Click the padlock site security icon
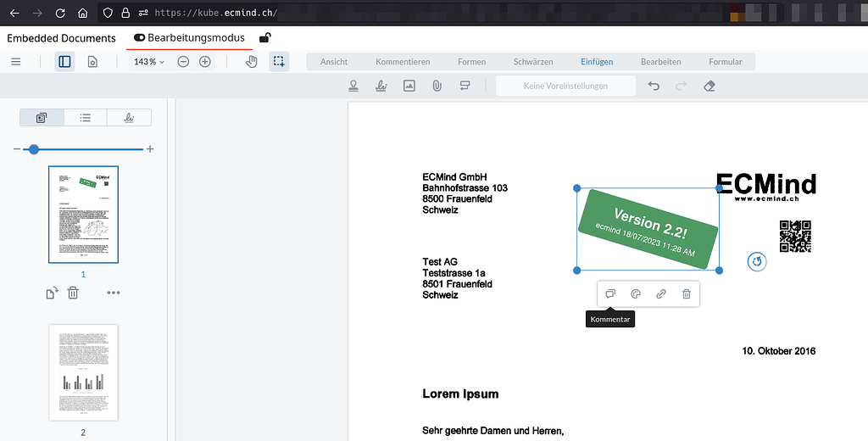The height and width of the screenshot is (441, 868). coord(125,13)
